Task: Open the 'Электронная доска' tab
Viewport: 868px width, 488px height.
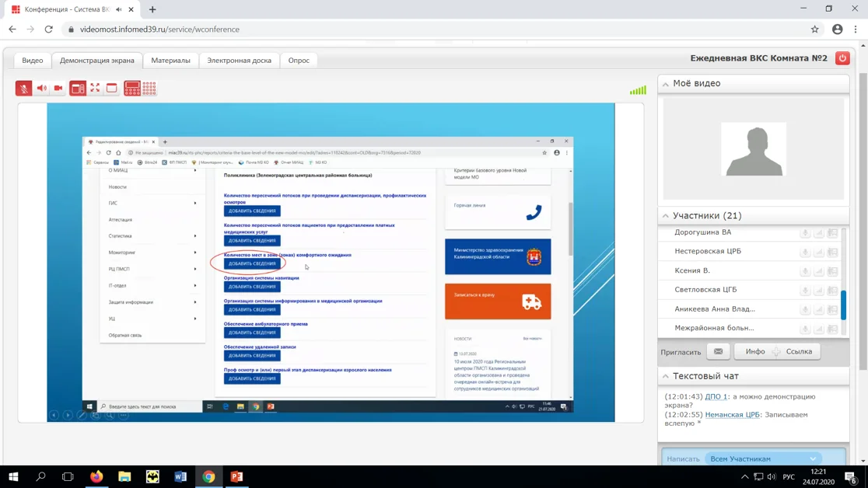Action: pyautogui.click(x=239, y=60)
